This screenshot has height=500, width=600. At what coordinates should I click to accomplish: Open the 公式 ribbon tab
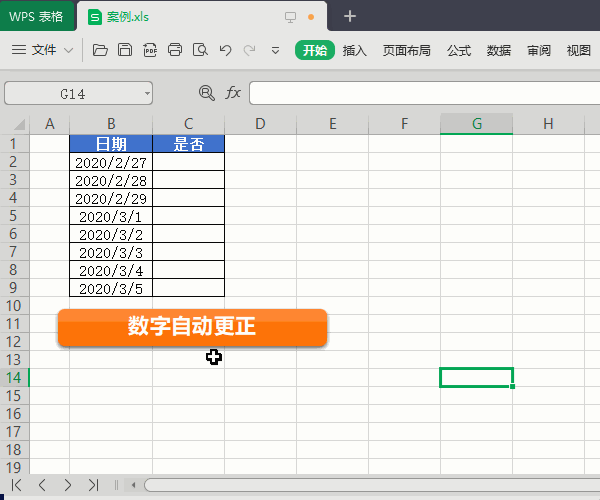pyautogui.click(x=459, y=50)
